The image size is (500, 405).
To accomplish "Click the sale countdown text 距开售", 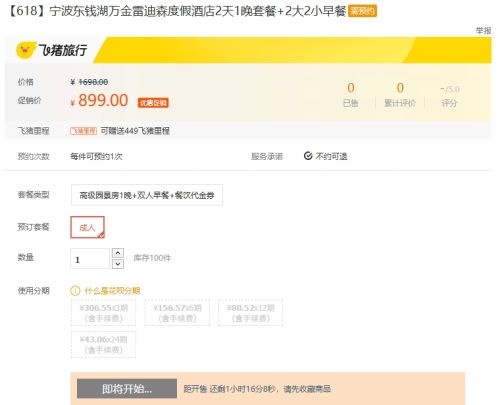I will click(257, 389).
